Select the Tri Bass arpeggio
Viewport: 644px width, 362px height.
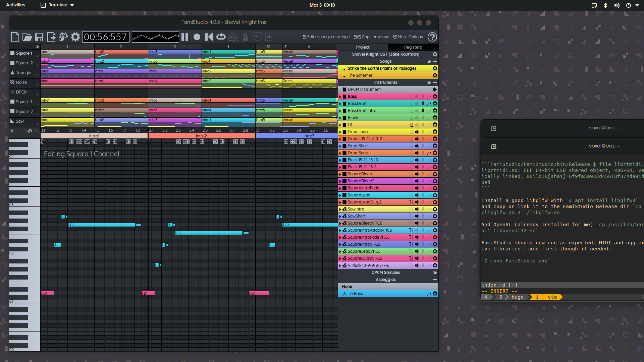point(388,294)
